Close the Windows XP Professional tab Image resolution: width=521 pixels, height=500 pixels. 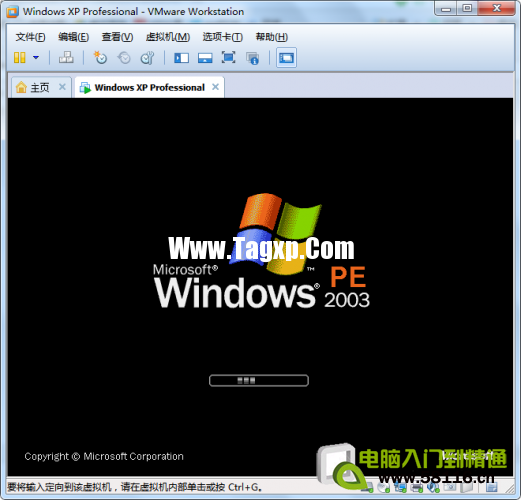216,87
